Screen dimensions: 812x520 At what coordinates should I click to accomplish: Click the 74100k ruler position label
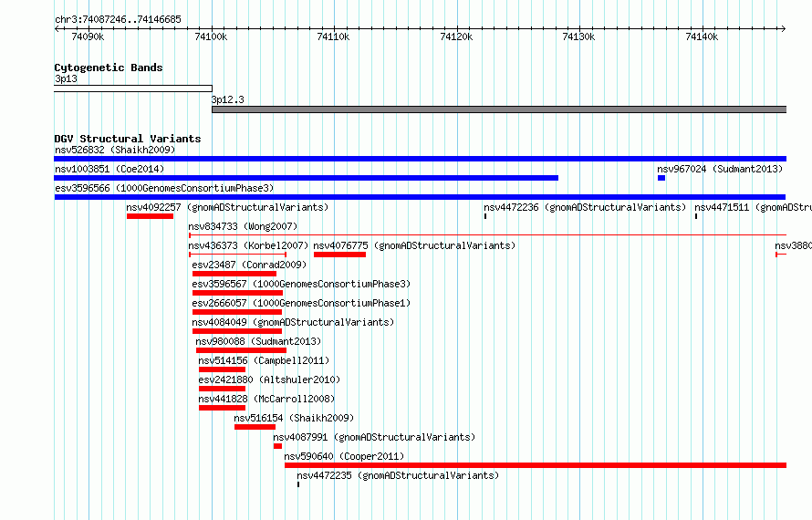[211, 36]
